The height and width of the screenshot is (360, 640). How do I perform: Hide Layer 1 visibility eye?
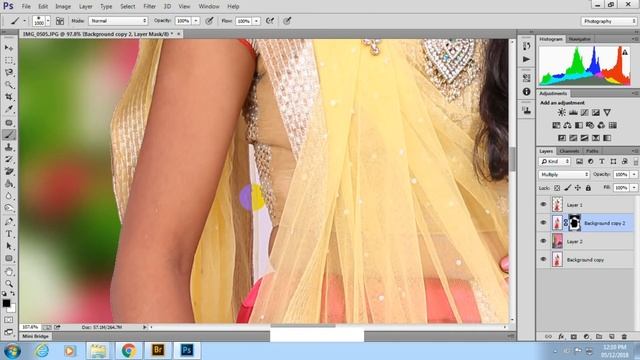[543, 204]
